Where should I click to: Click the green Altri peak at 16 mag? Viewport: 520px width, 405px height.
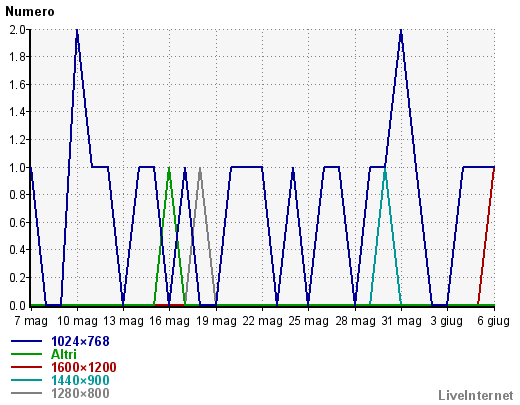point(169,168)
